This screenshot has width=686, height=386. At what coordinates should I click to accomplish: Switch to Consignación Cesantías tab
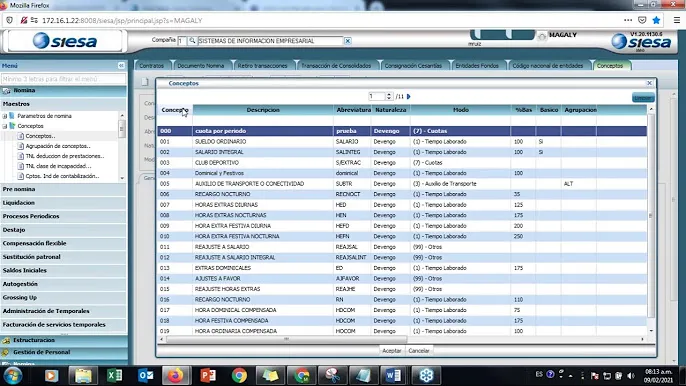[x=413, y=66]
